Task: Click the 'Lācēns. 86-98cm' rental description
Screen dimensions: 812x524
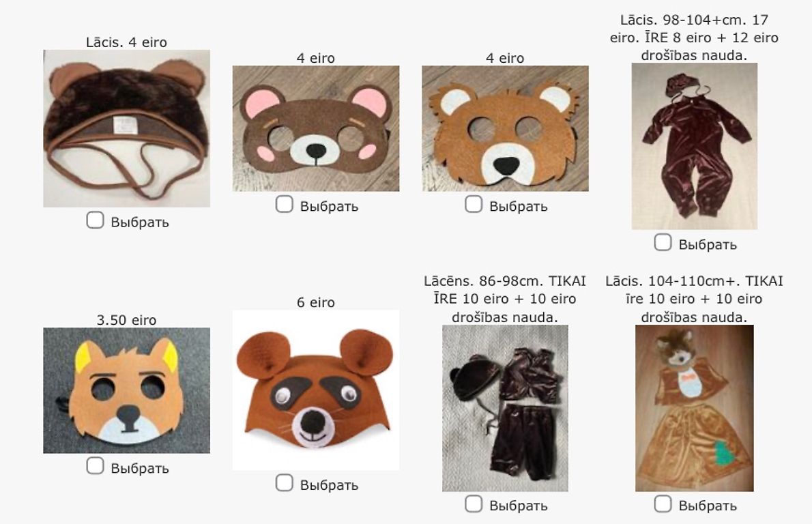Action: (506, 299)
